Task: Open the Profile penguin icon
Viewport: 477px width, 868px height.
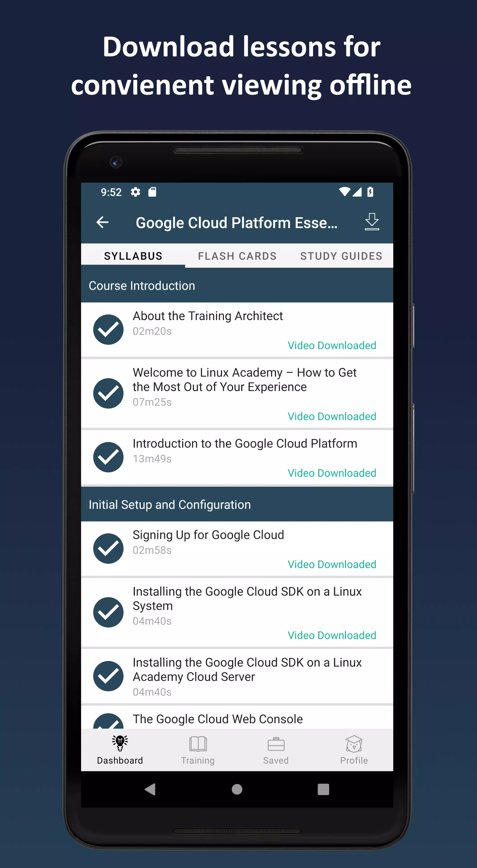Action: click(x=354, y=744)
